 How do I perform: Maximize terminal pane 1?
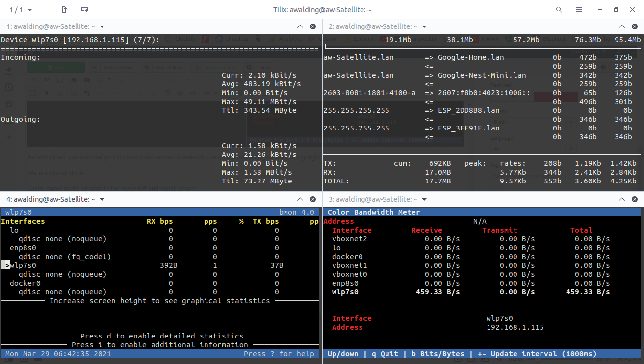[x=300, y=26]
